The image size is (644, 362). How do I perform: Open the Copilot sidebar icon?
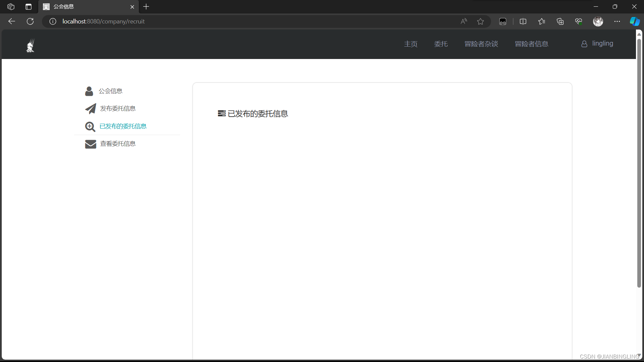635,21
